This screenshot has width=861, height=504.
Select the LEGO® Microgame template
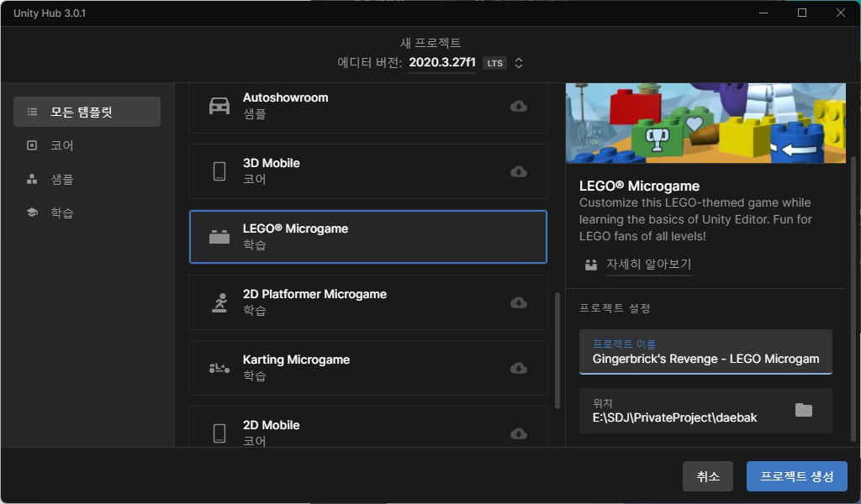368,237
